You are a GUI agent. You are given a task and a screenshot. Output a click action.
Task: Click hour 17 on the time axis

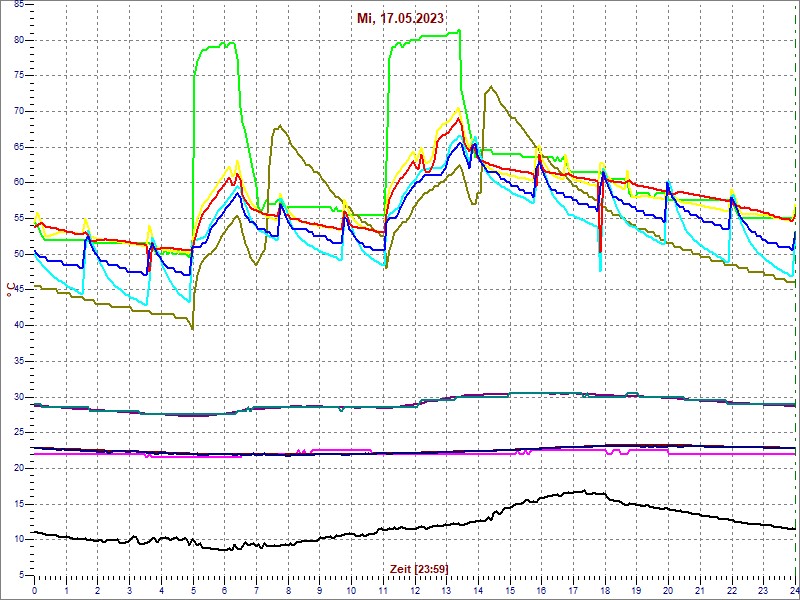(573, 589)
